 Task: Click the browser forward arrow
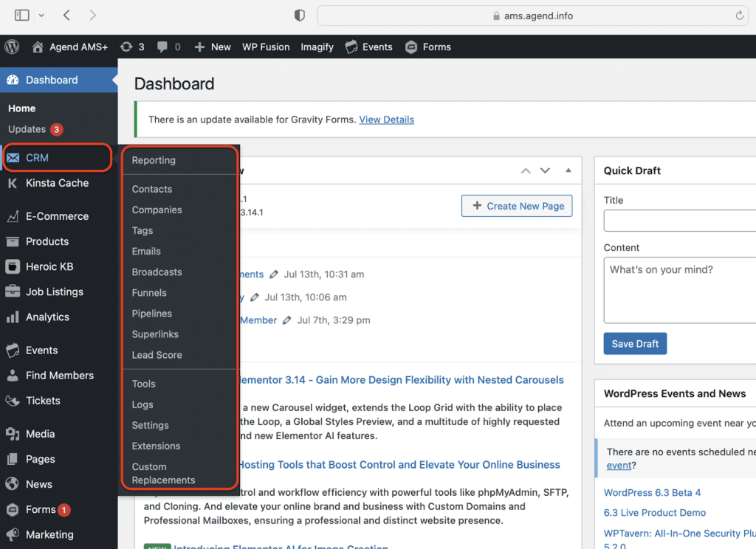92,15
